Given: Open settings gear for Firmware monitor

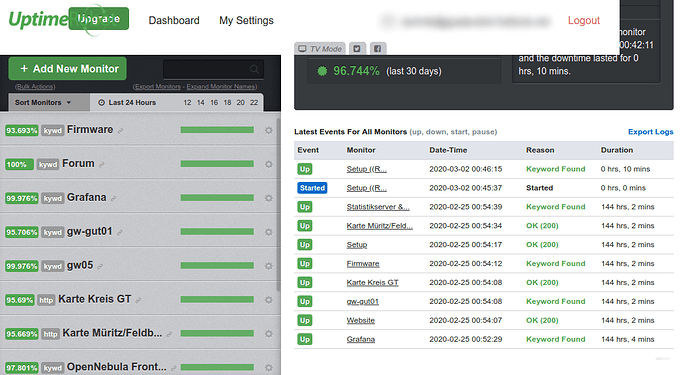Looking at the screenshot, I should (268, 130).
